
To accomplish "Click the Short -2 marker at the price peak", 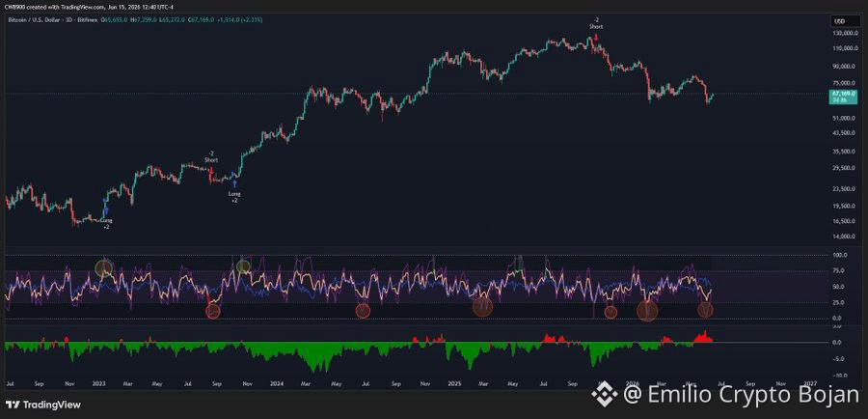I will pyautogui.click(x=596, y=23).
